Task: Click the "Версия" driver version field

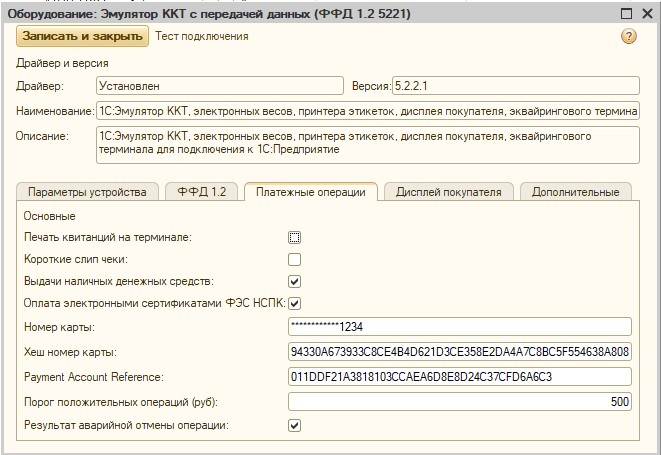Action: [x=514, y=86]
